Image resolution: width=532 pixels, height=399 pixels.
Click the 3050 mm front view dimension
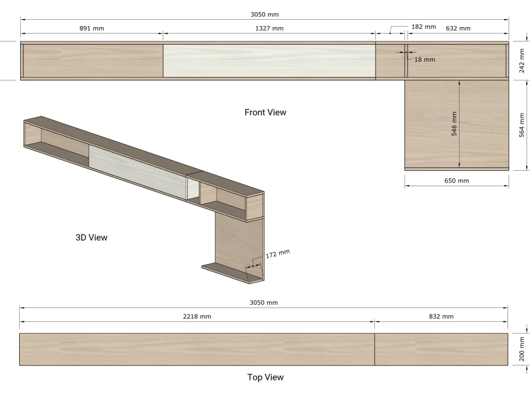[x=264, y=14]
